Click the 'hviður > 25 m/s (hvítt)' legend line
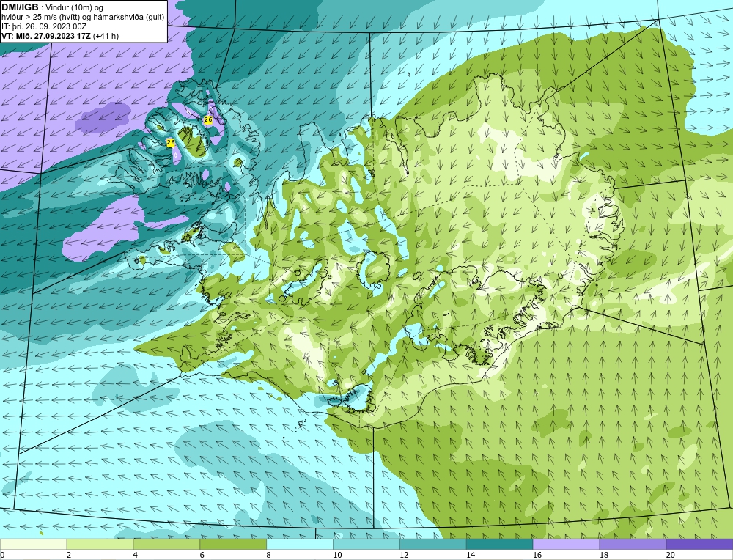 (40, 18)
